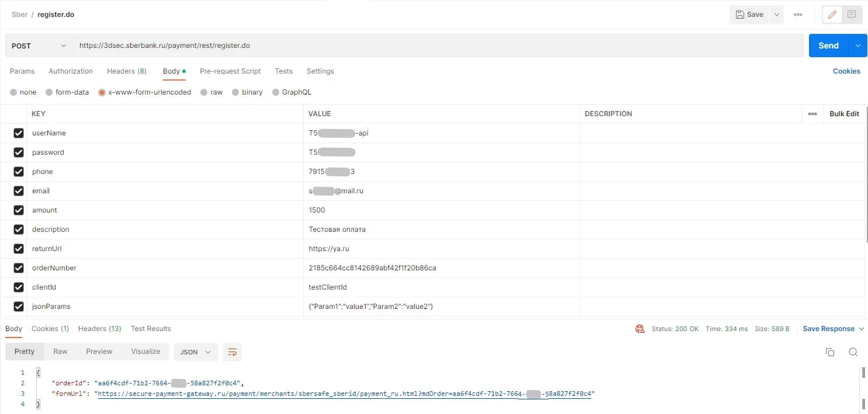Click the amount value 1500
This screenshot has width=868, height=414.
tap(317, 210)
